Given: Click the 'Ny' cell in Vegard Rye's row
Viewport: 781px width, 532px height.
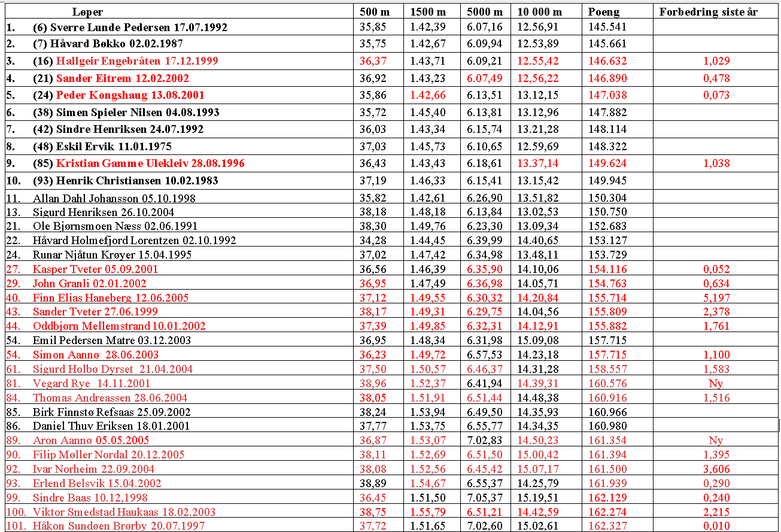Looking at the screenshot, I should (x=715, y=384).
